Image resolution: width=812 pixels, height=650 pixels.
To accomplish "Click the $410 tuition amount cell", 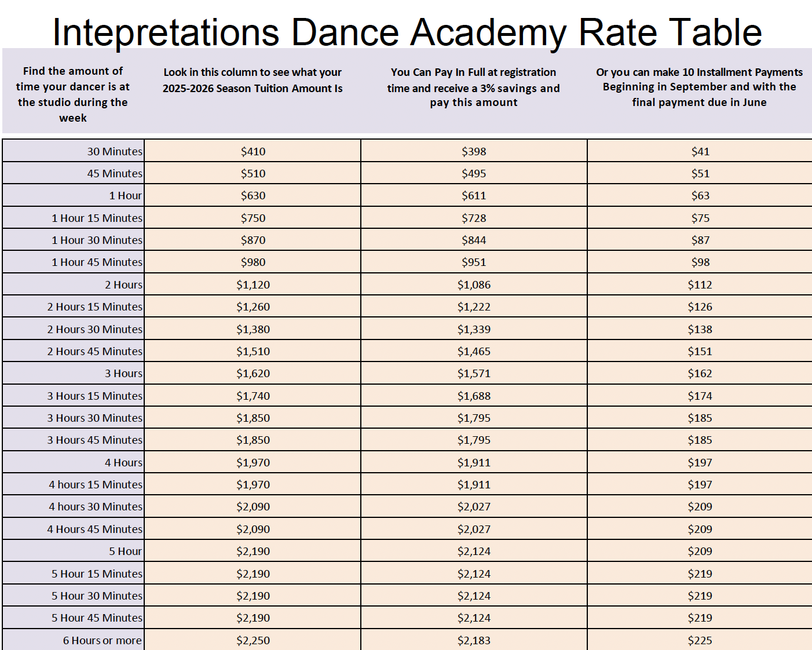I will pyautogui.click(x=253, y=151).
